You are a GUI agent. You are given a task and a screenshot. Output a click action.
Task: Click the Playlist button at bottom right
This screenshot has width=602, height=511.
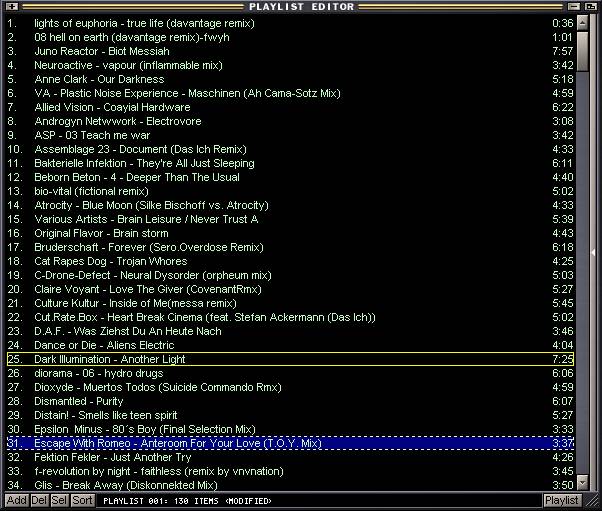561,500
